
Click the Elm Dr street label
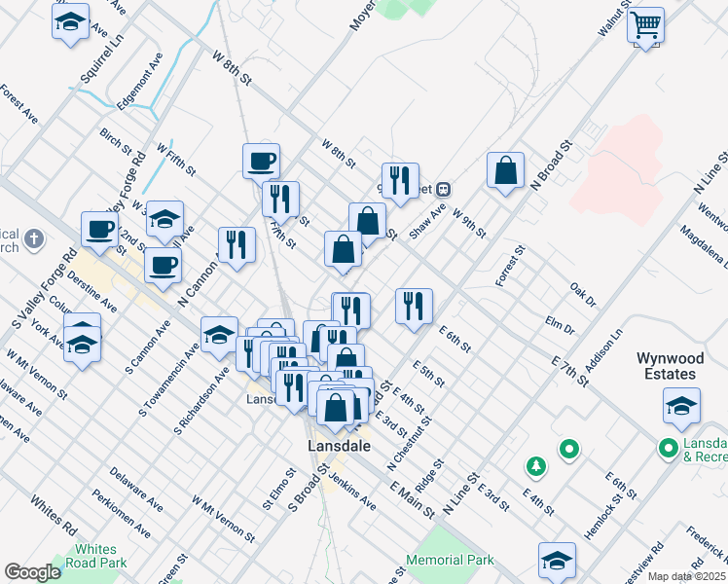(x=560, y=325)
